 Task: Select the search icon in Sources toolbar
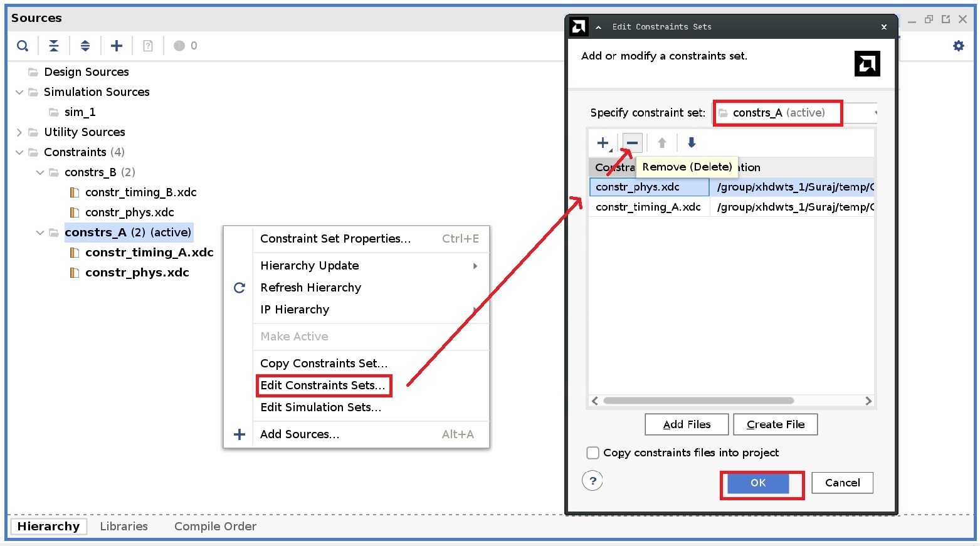(23, 45)
